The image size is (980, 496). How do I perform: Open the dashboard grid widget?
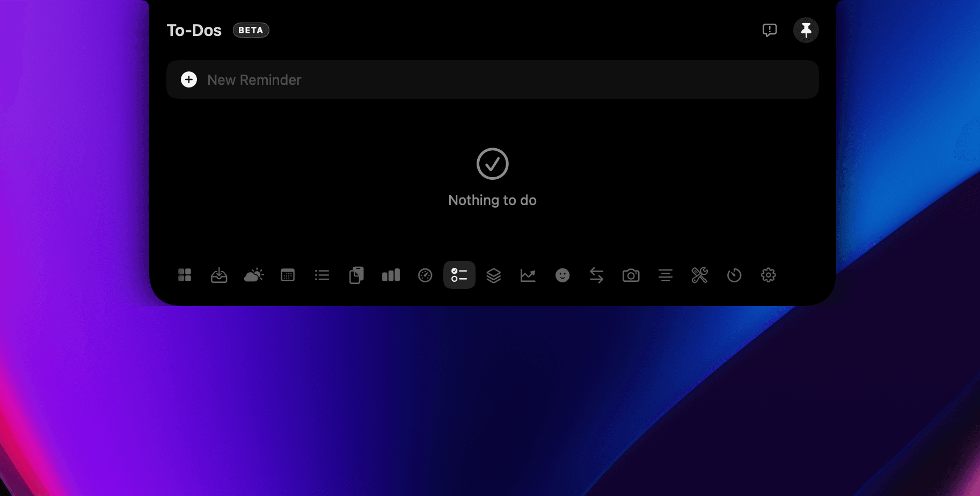click(185, 275)
